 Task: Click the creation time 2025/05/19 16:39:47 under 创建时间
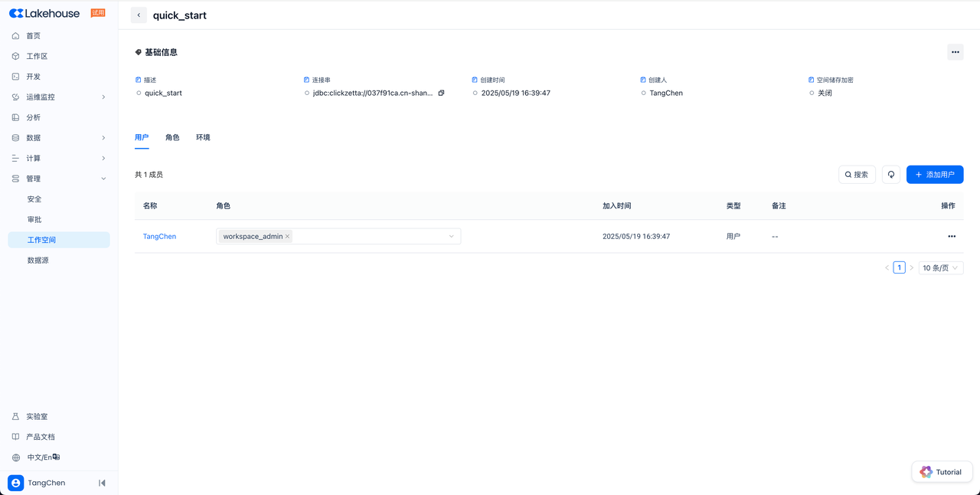[x=516, y=93]
